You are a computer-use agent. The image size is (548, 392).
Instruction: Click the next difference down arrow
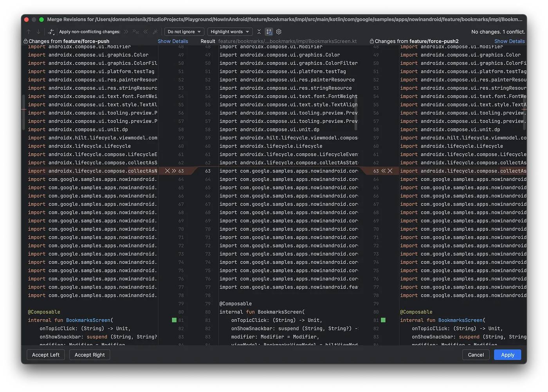(x=38, y=32)
